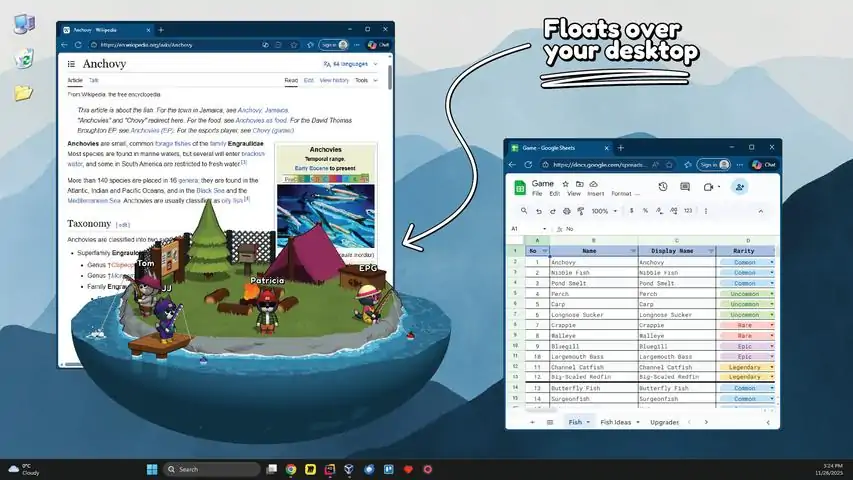
Task: Format as currency with dollar icon
Action: click(x=631, y=211)
